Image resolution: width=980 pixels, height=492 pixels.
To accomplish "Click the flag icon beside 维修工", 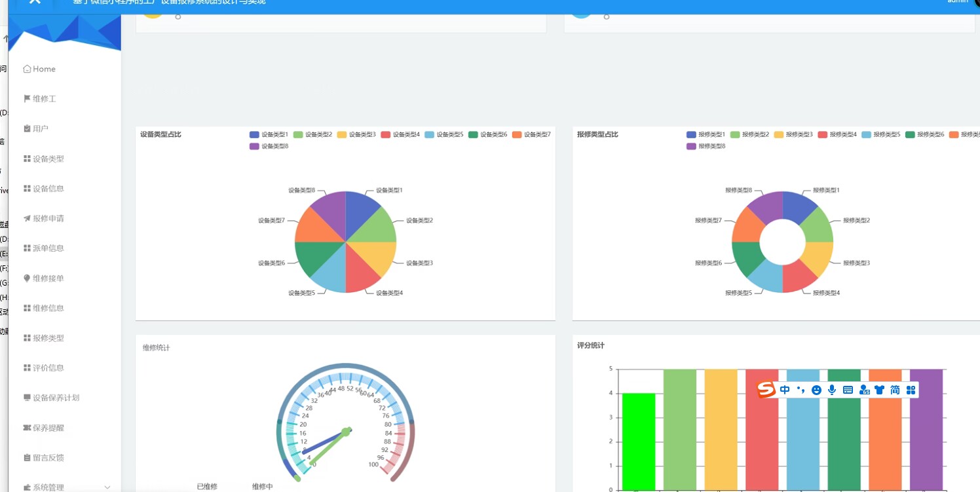I will [27, 99].
